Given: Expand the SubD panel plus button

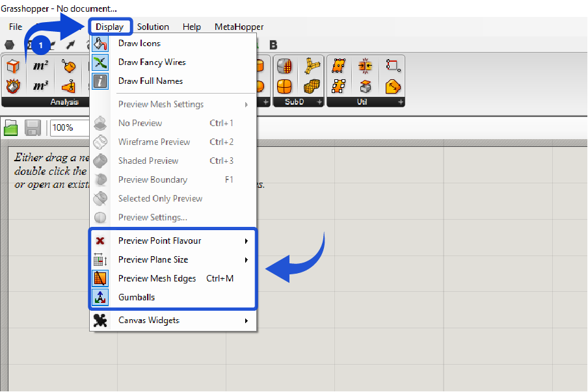Looking at the screenshot, I should click(319, 102).
